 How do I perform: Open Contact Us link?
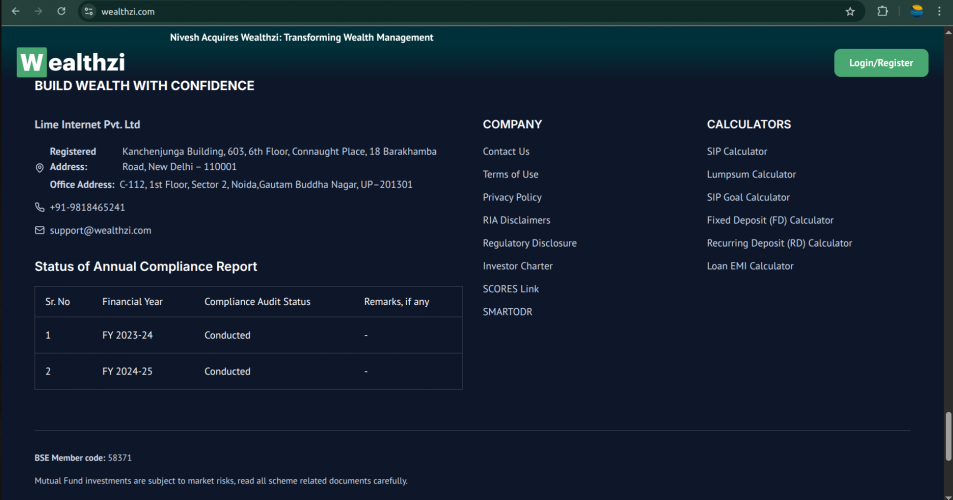click(x=506, y=151)
